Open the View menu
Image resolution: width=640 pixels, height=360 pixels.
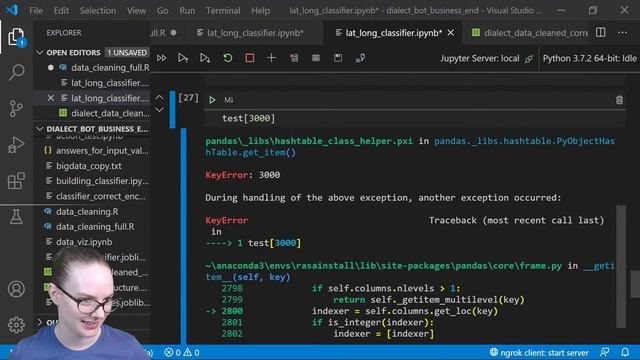tap(136, 11)
